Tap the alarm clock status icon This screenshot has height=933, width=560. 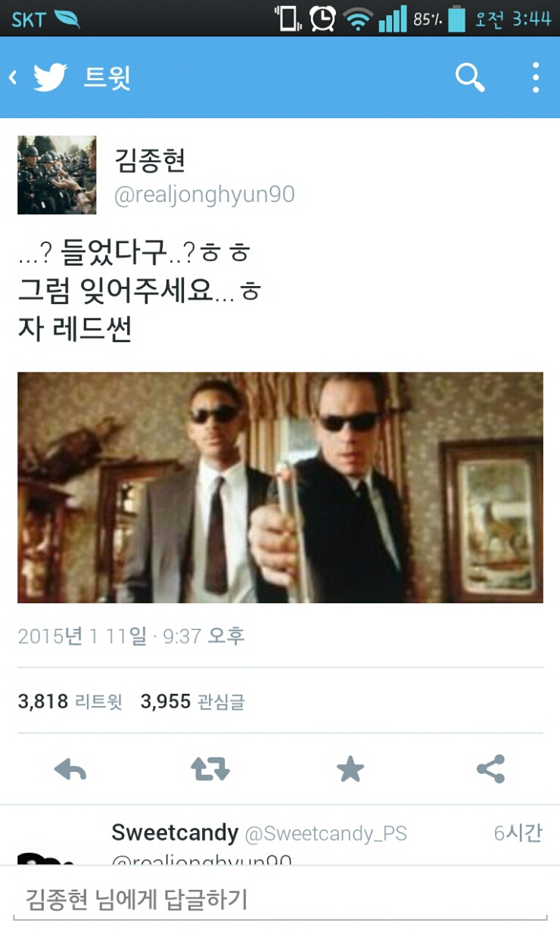click(x=323, y=17)
